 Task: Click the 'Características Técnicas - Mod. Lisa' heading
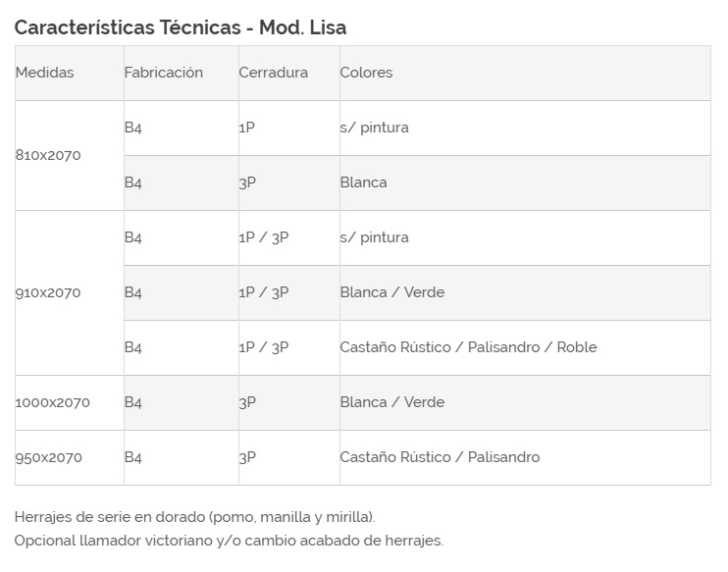point(180,27)
